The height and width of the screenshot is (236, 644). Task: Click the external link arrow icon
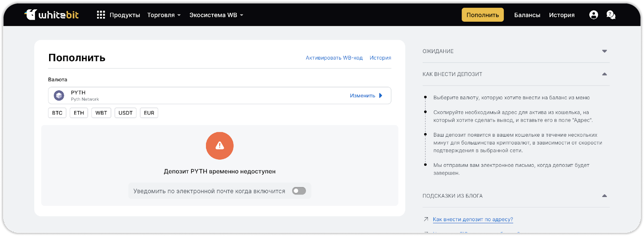tap(426, 219)
